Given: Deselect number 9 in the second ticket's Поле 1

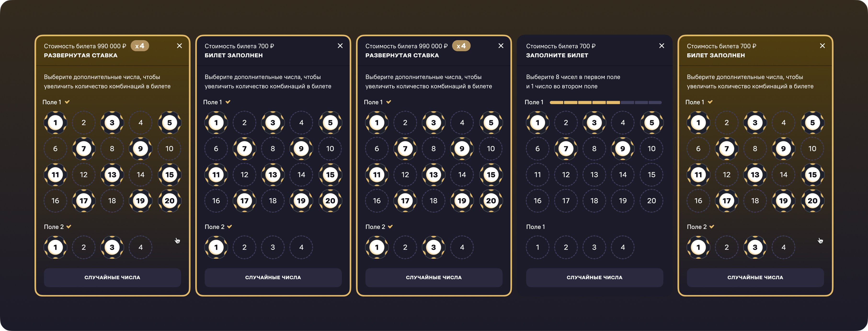Looking at the screenshot, I should pos(301,149).
